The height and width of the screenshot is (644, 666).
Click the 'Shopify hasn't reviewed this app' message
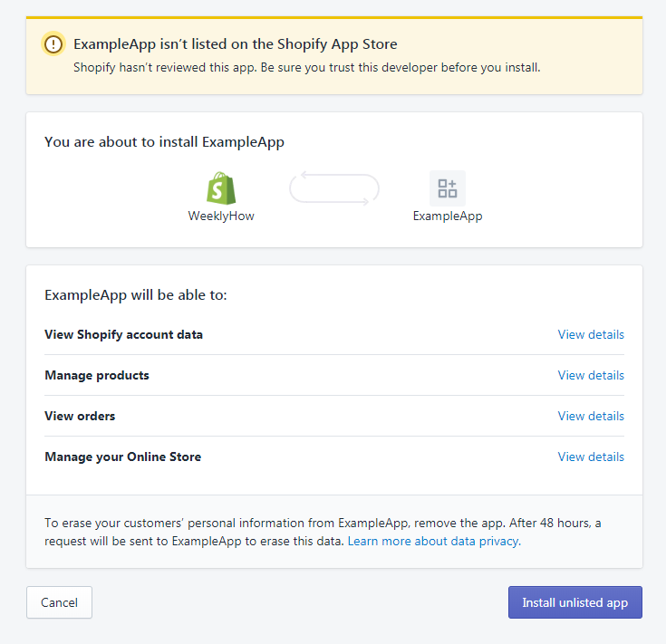pos(306,68)
